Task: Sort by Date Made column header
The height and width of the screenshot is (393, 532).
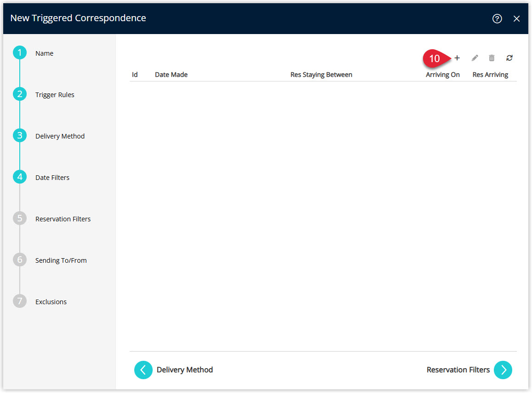Action: (x=172, y=75)
